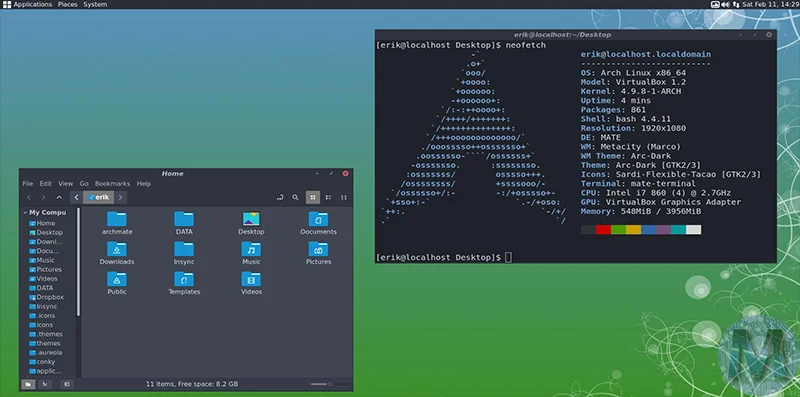The image size is (800, 397).
Task: Open the clock showing Sat Feb 11
Action: point(770,5)
